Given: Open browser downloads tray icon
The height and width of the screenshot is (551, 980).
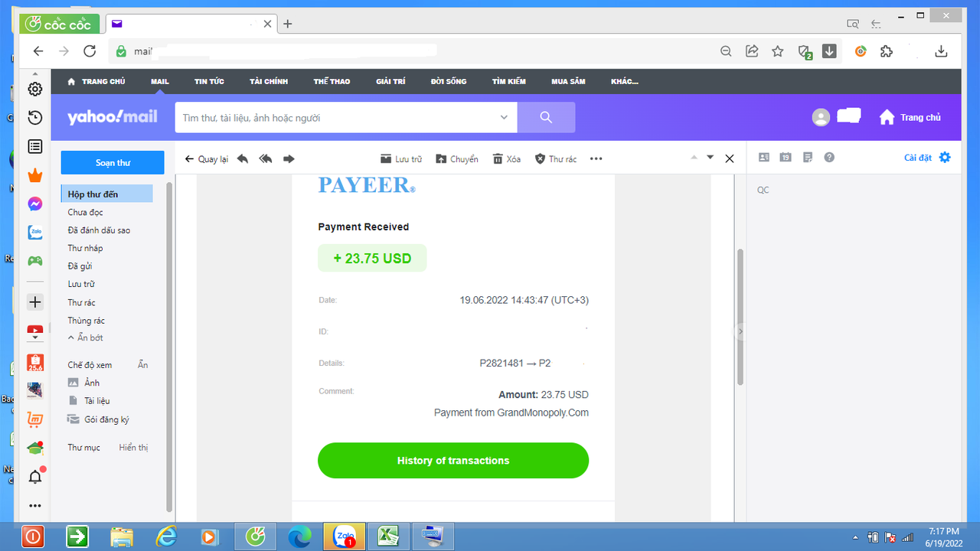Looking at the screenshot, I should (942, 51).
